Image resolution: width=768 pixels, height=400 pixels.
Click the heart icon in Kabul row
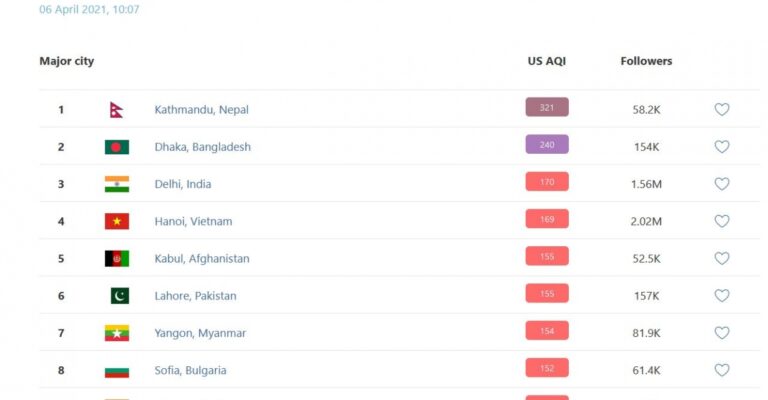pos(721,258)
